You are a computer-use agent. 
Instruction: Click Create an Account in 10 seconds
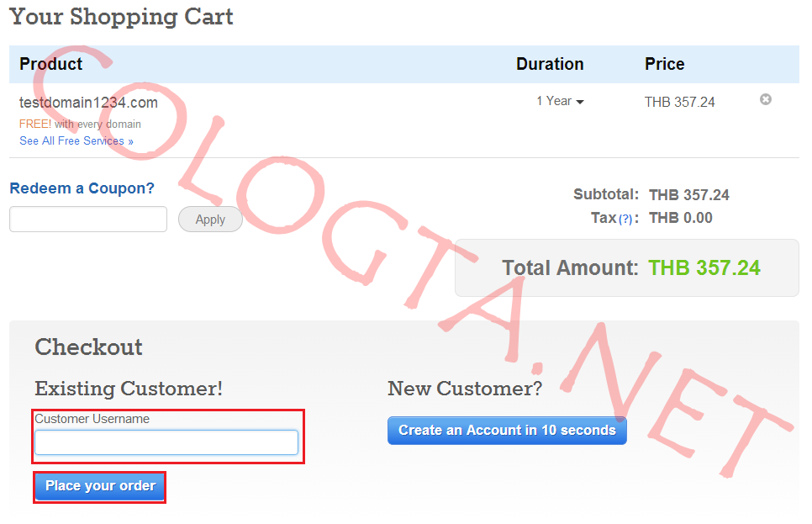coord(507,430)
